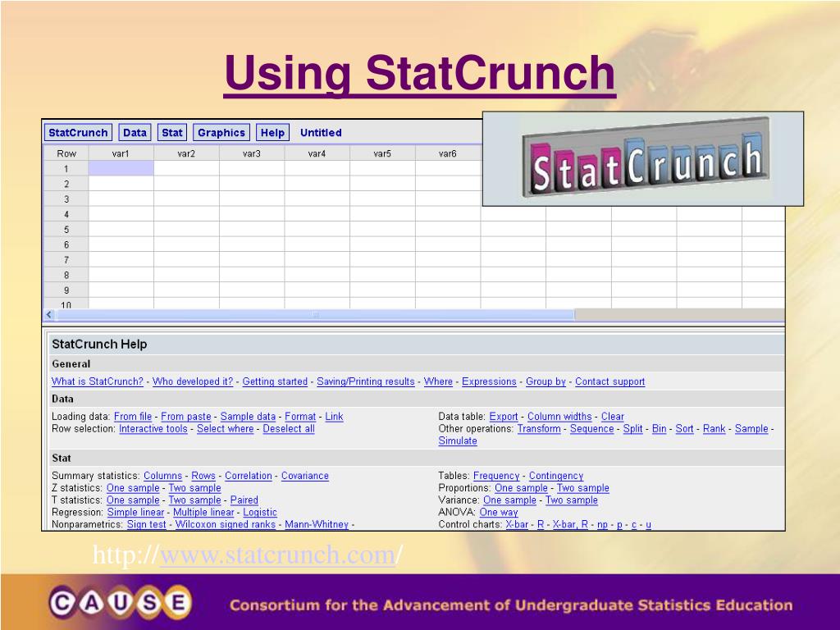Open the 'Logistic' regression link
Viewport: 840px width, 630px height.
coord(260,512)
